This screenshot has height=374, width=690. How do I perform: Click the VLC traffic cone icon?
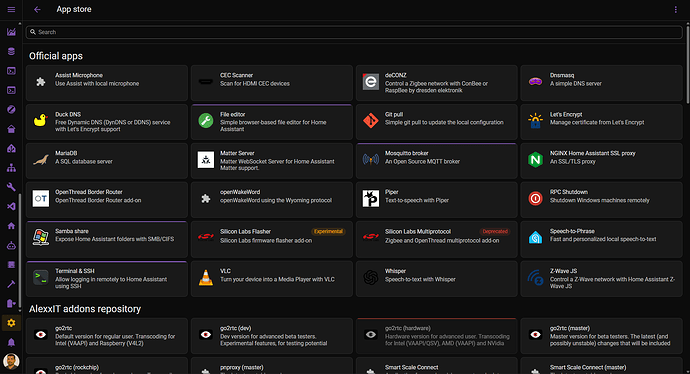tap(206, 278)
